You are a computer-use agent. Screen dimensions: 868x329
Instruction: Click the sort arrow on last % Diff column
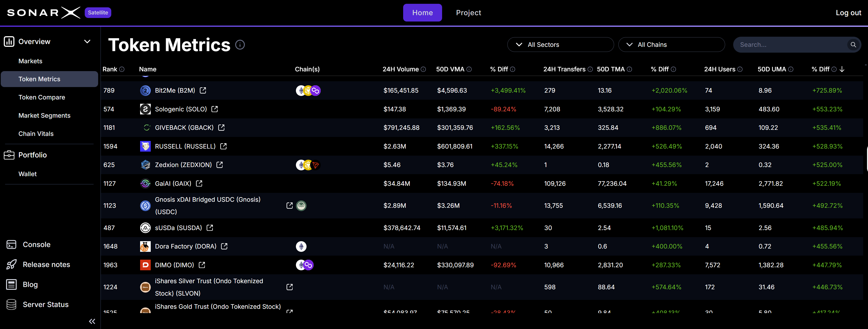point(842,69)
